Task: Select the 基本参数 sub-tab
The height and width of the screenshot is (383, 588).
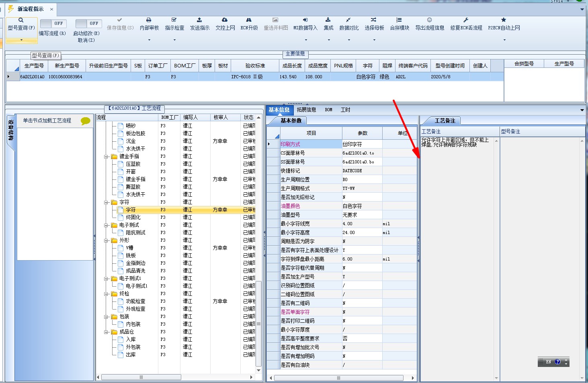Action: click(x=291, y=120)
